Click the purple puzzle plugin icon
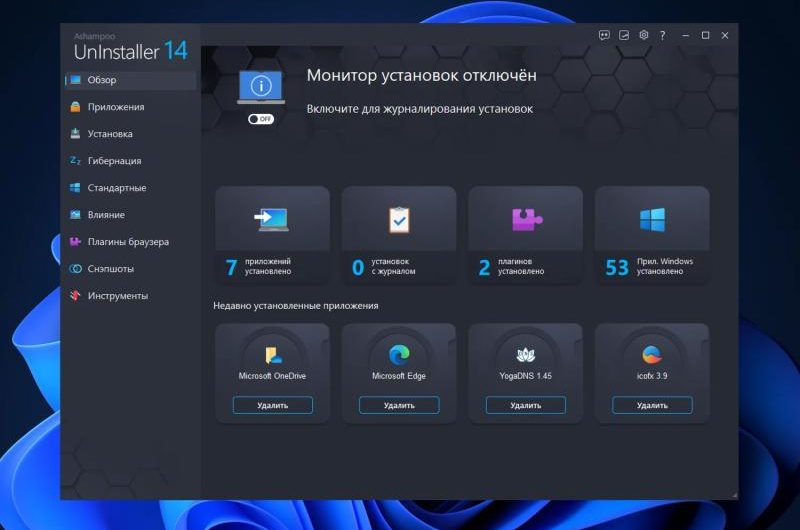 pyautogui.click(x=527, y=219)
